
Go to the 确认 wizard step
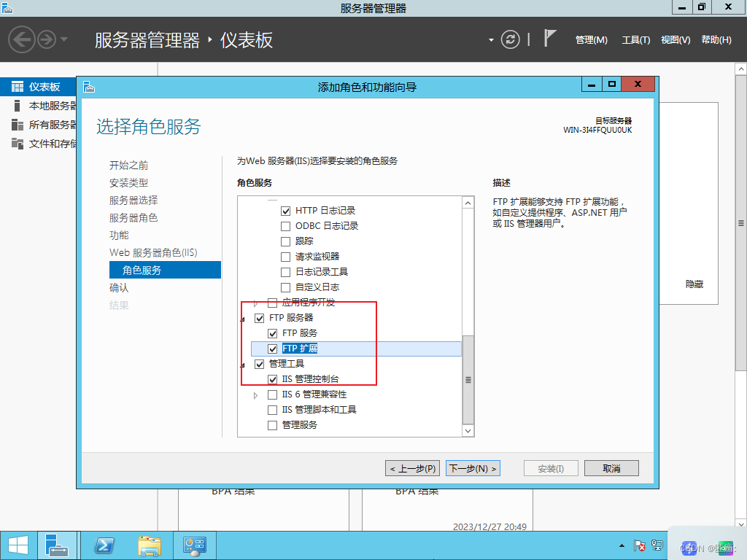point(119,287)
